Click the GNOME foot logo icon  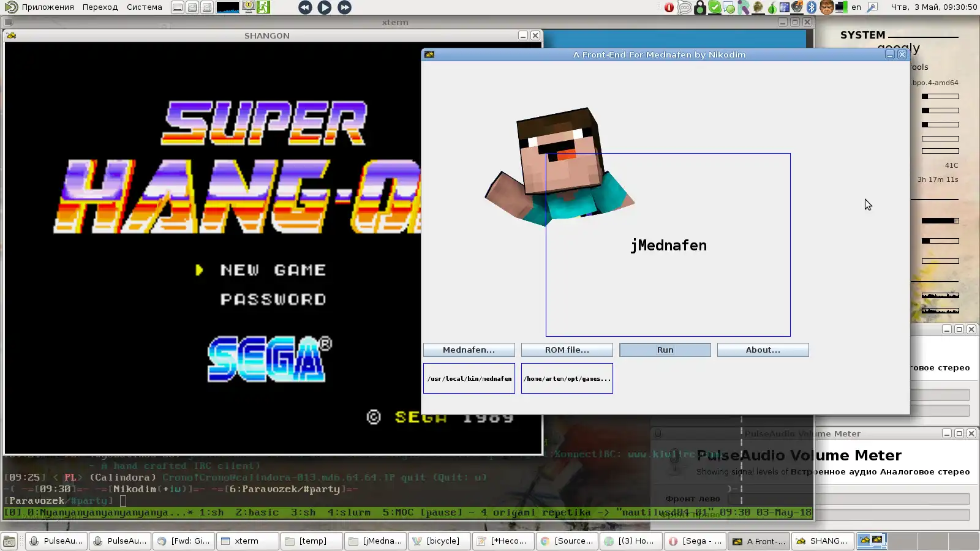11,7
